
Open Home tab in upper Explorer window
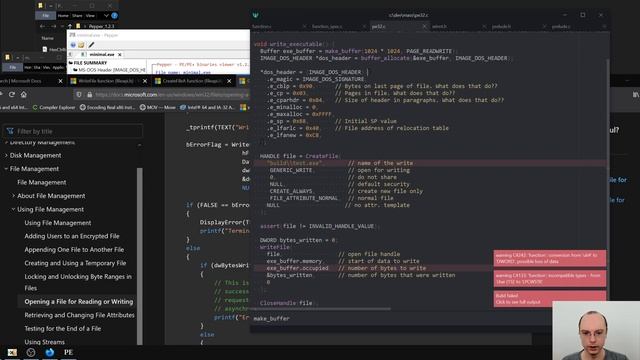click(x=63, y=16)
